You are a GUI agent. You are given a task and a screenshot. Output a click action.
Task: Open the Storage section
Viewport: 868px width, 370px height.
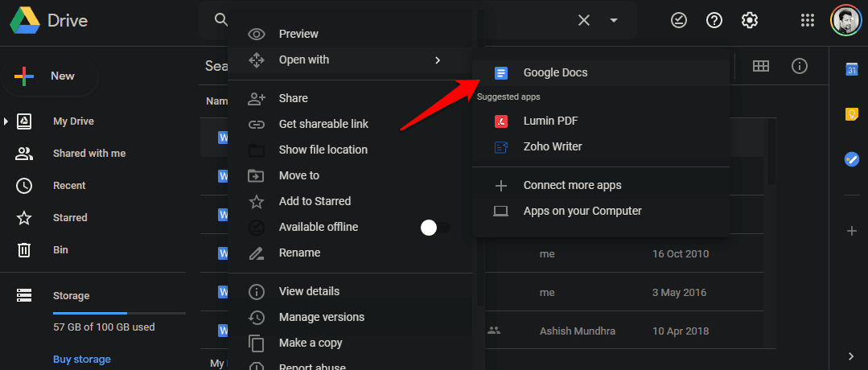pos(71,296)
